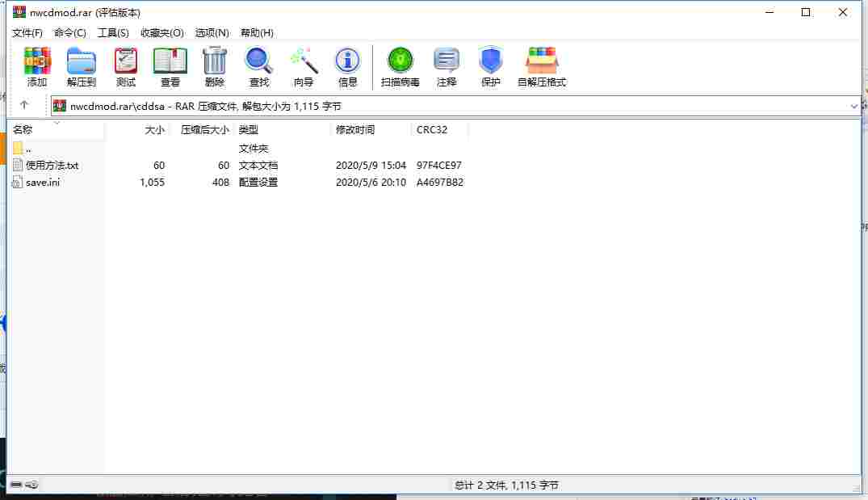Open the 注释 (Comment) icon
Viewport: 868px width, 500px height.
pyautogui.click(x=447, y=61)
